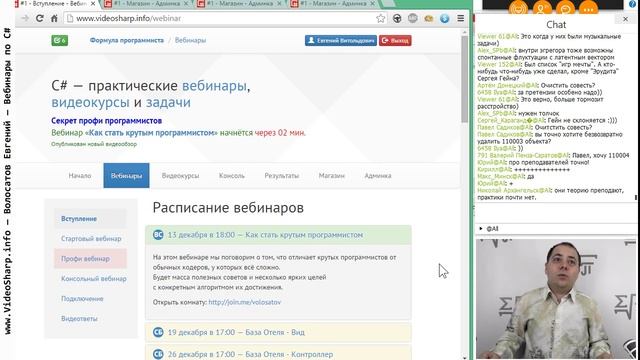The height and width of the screenshot is (360, 640).
Task: Follow the вебинары link in headline
Action: point(214,86)
